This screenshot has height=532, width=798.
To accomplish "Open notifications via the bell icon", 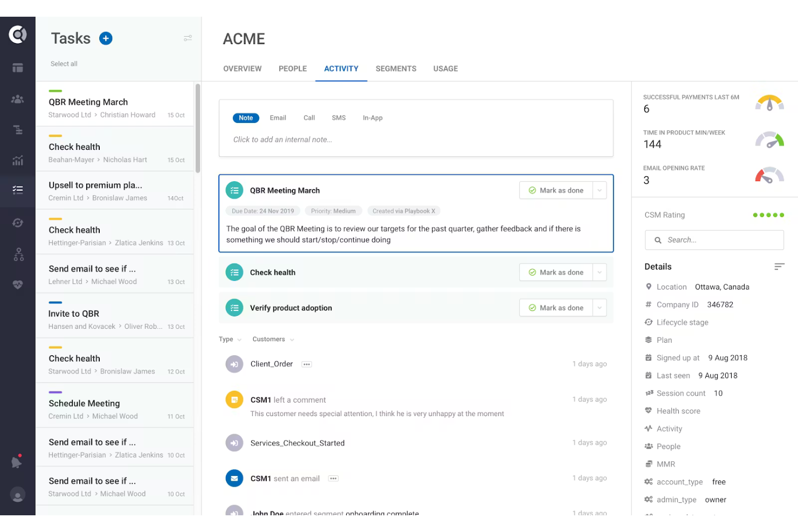I will (x=18, y=461).
